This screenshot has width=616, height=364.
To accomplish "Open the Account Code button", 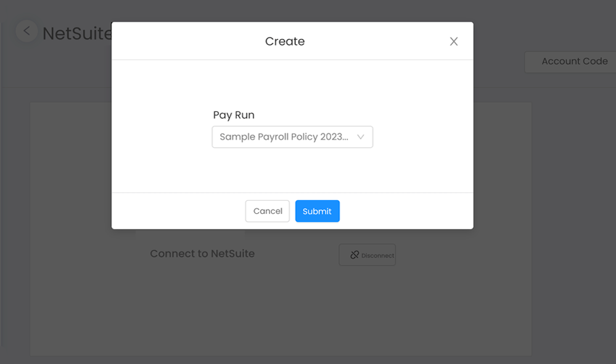I will pos(570,62).
